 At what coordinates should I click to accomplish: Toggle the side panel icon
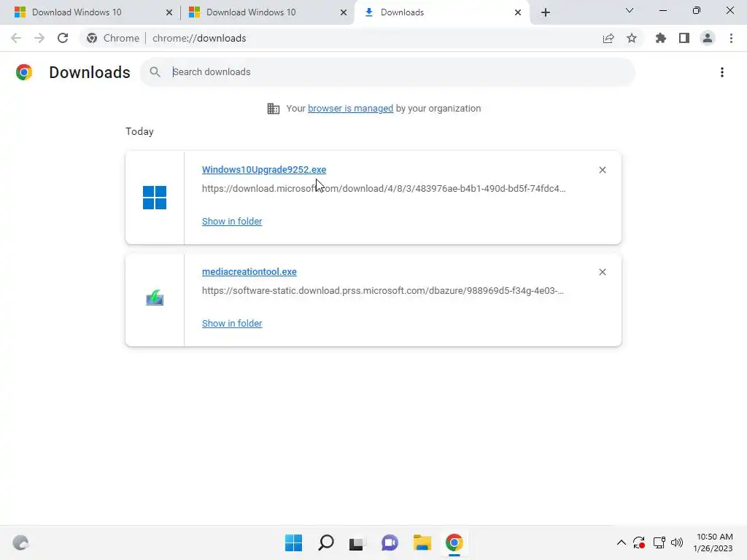684,38
